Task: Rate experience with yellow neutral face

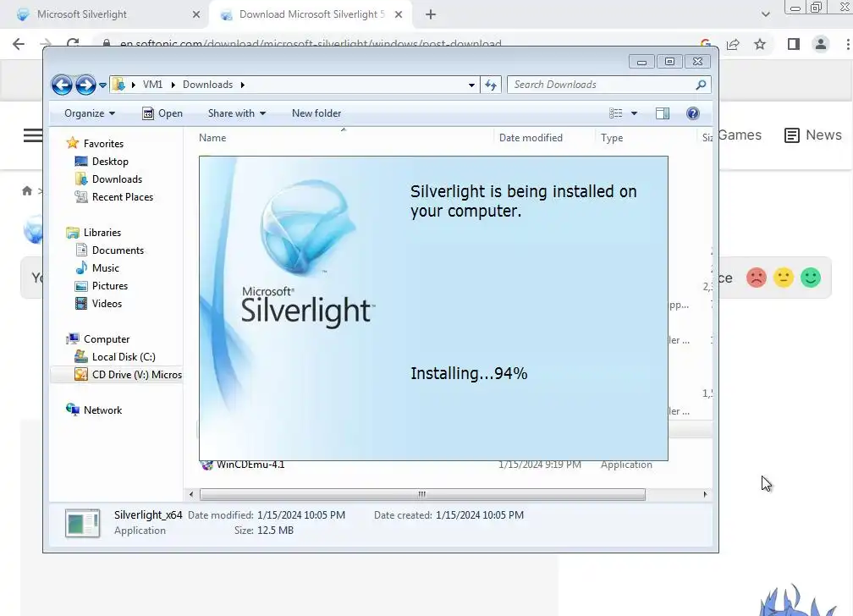Action: click(x=784, y=278)
